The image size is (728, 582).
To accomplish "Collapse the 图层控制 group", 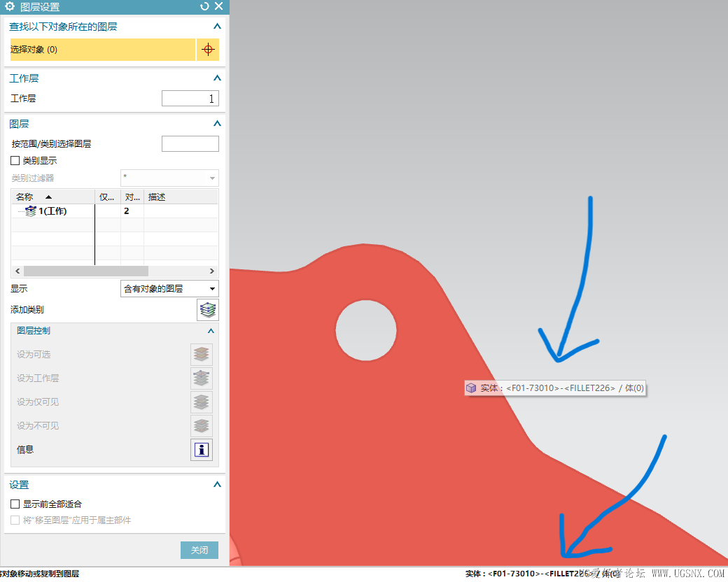I will pos(211,331).
